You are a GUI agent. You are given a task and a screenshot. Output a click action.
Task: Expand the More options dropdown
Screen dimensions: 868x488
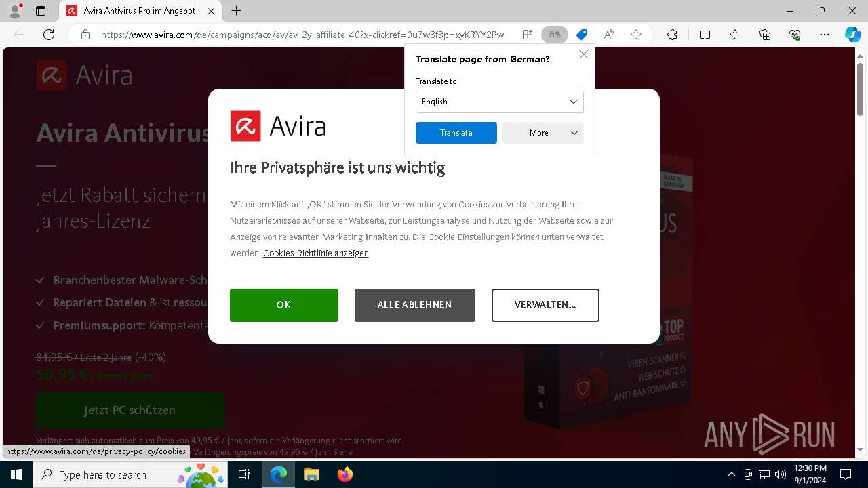pos(543,133)
